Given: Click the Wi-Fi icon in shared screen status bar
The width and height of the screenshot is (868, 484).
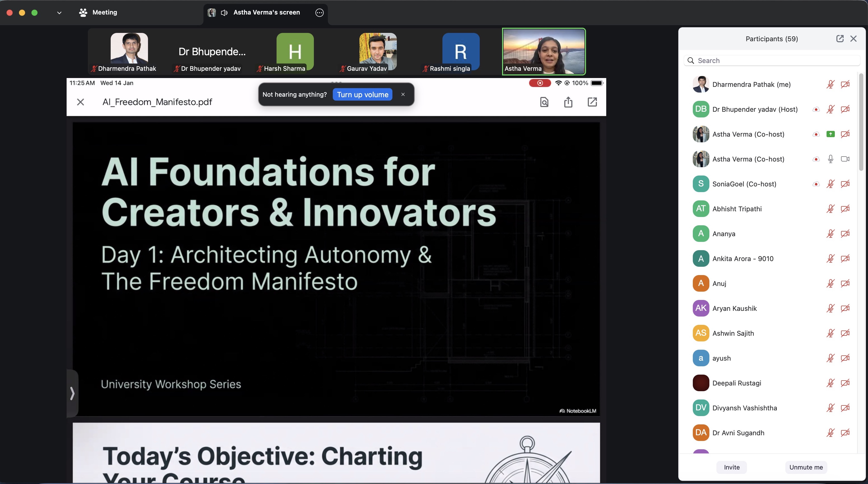Looking at the screenshot, I should (558, 83).
